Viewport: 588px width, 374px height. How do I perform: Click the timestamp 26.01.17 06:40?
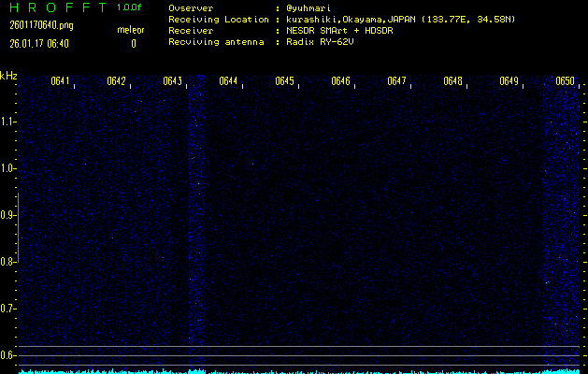[39, 44]
